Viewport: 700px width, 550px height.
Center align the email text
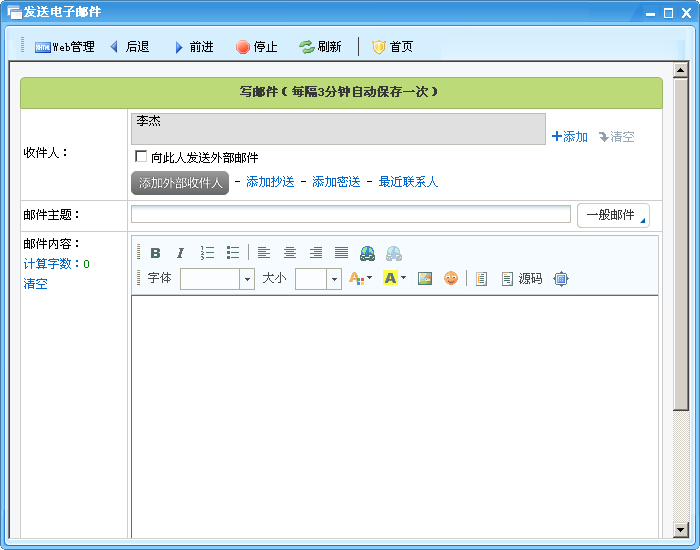click(x=290, y=253)
